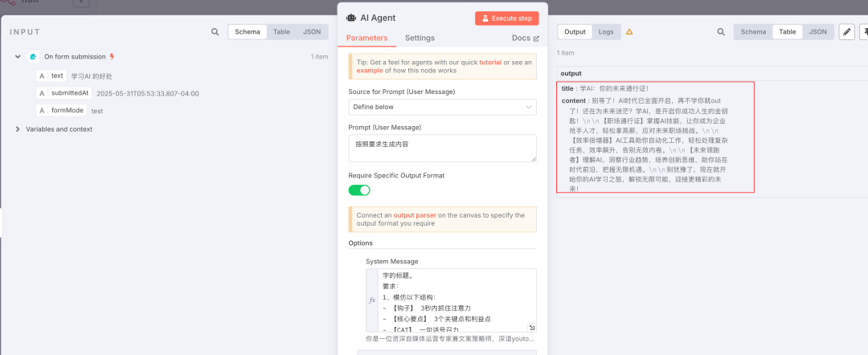Open the Parameters tab
Image resolution: width=868 pixels, height=355 pixels.
pos(367,39)
